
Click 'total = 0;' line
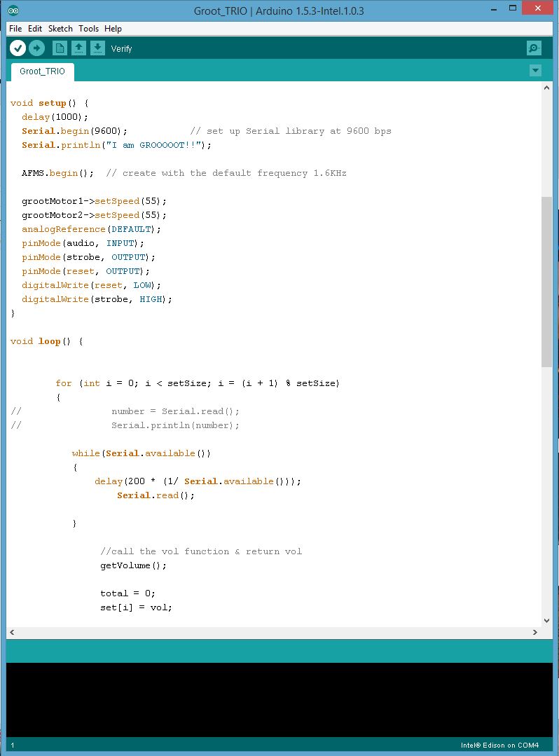[127, 593]
